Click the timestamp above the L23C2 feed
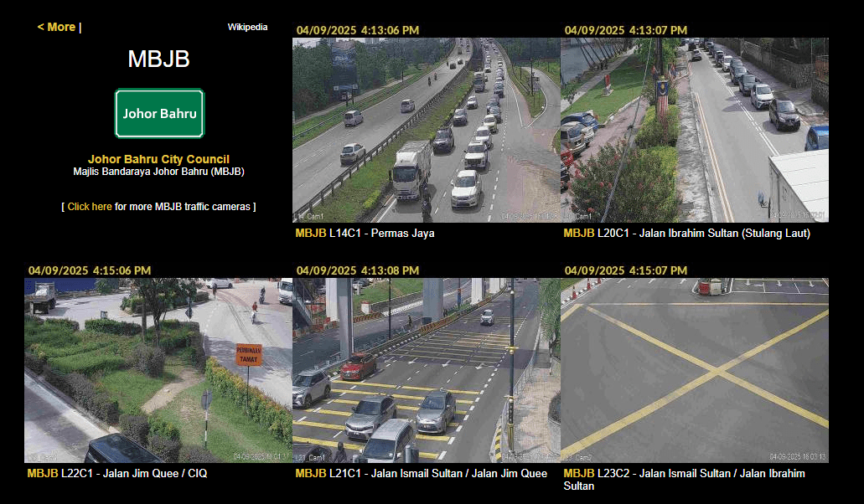Screen dimensions: 864x504 [x=626, y=270]
